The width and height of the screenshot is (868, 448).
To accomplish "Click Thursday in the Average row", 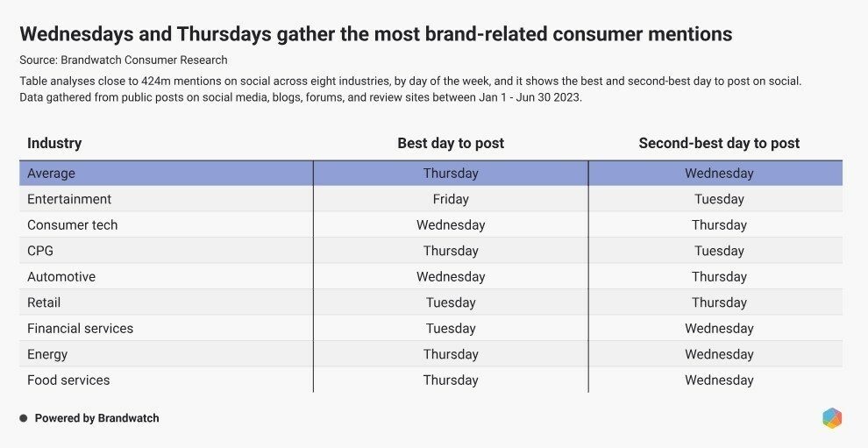I will point(451,174).
